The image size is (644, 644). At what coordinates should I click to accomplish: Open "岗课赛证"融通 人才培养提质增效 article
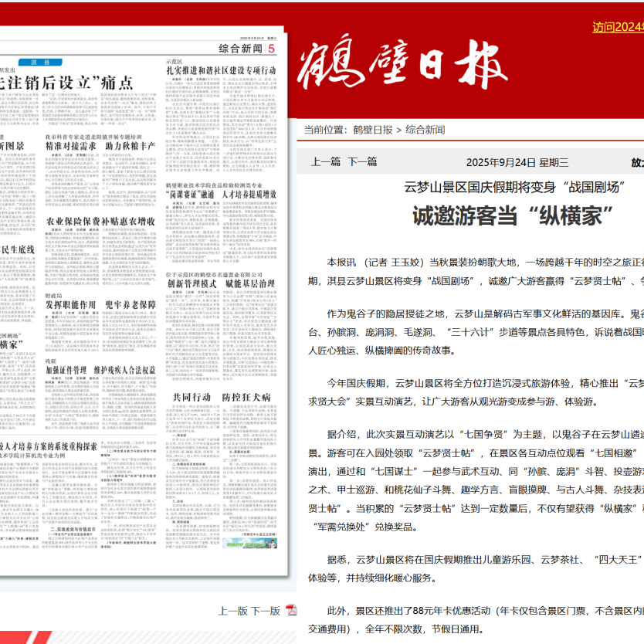221,195
